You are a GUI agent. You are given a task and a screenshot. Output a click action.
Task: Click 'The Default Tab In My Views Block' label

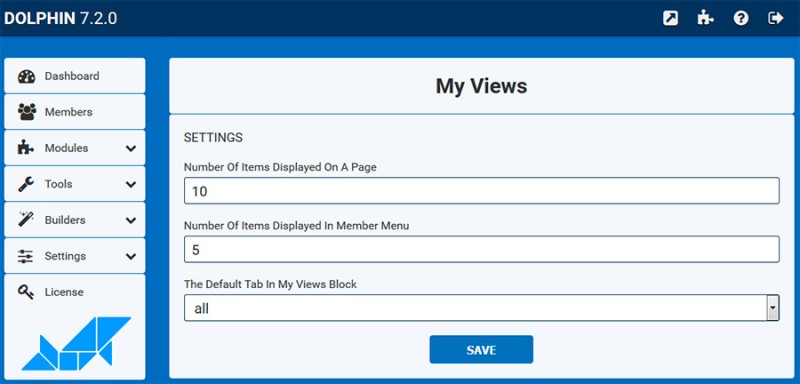[x=270, y=285]
